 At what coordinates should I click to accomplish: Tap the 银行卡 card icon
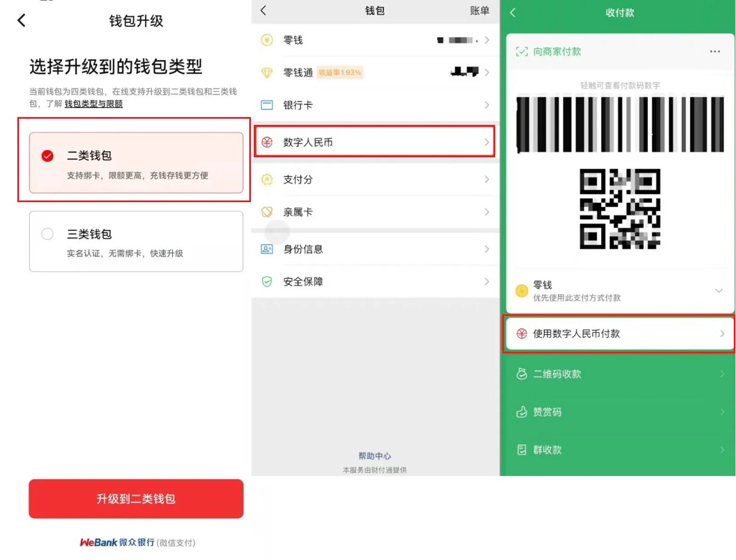267,105
